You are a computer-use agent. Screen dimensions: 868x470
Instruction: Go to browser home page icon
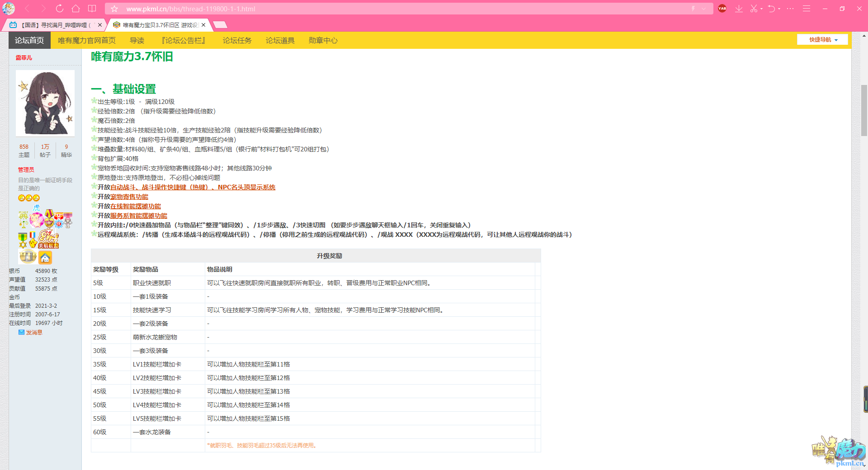point(75,9)
